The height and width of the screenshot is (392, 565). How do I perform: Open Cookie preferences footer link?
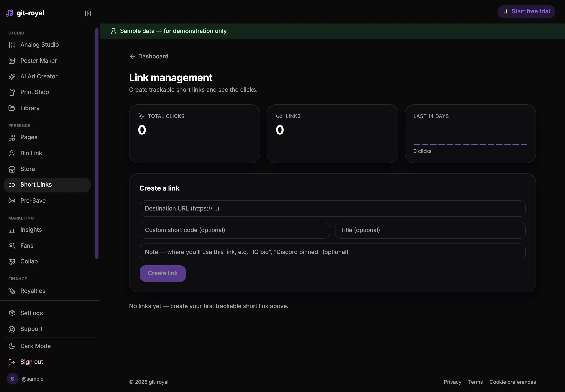tap(512, 382)
